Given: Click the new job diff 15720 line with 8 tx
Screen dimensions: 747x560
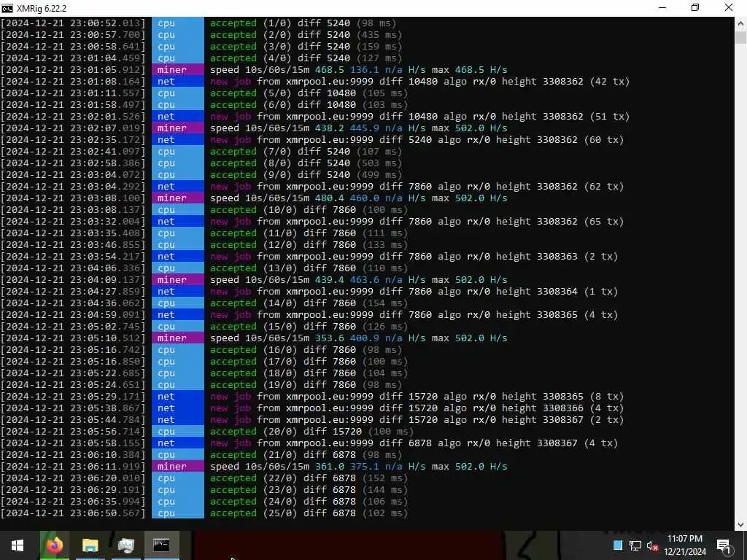Looking at the screenshot, I should point(312,396).
